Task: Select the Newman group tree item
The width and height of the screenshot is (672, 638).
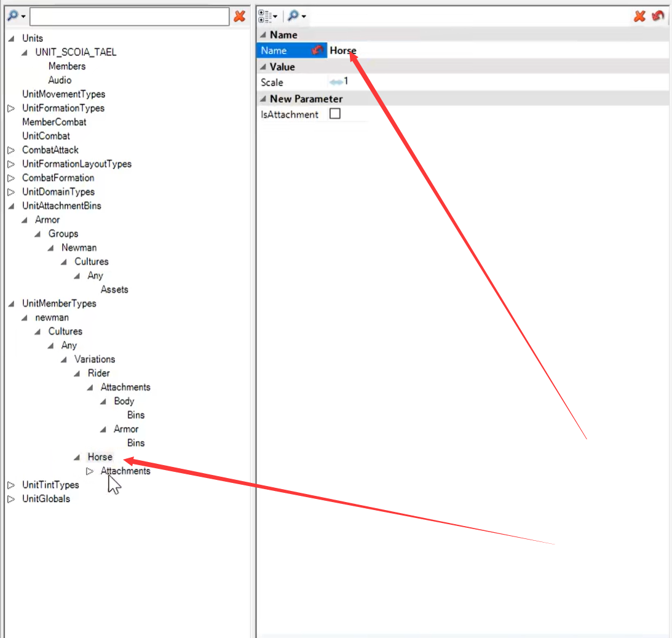Action: tap(79, 247)
